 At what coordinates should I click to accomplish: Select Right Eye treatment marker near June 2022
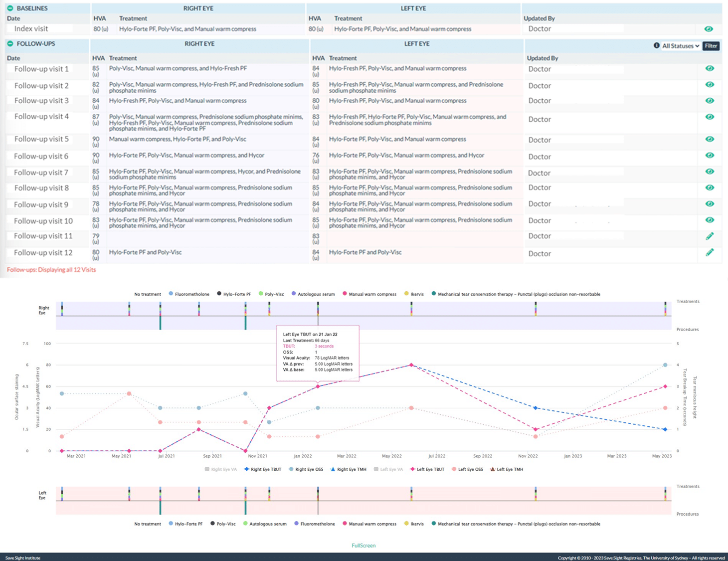(x=411, y=309)
